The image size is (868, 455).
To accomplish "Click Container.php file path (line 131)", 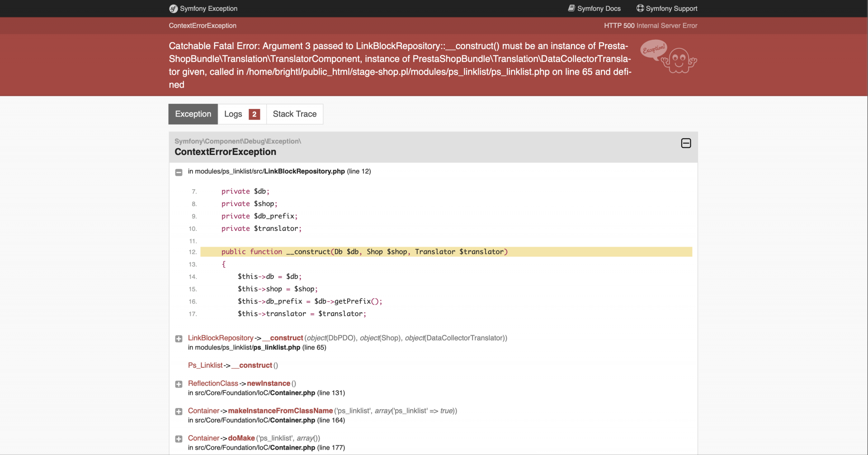I will (266, 393).
